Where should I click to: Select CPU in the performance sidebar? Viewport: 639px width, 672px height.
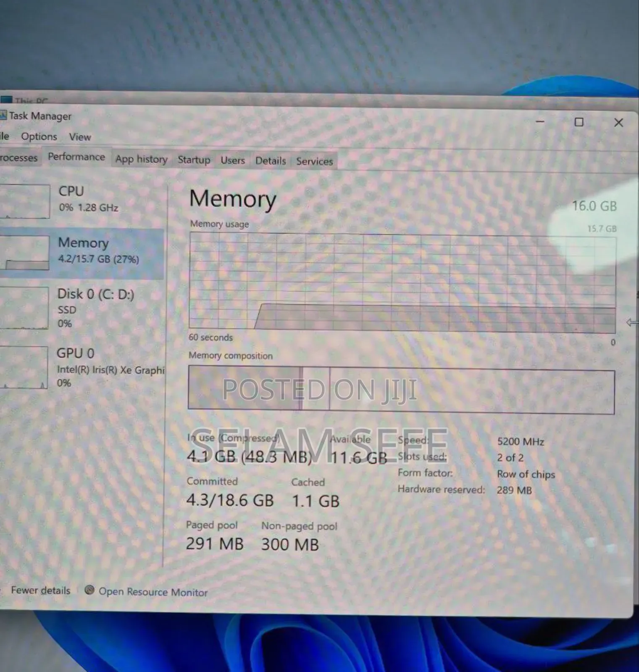[x=80, y=200]
